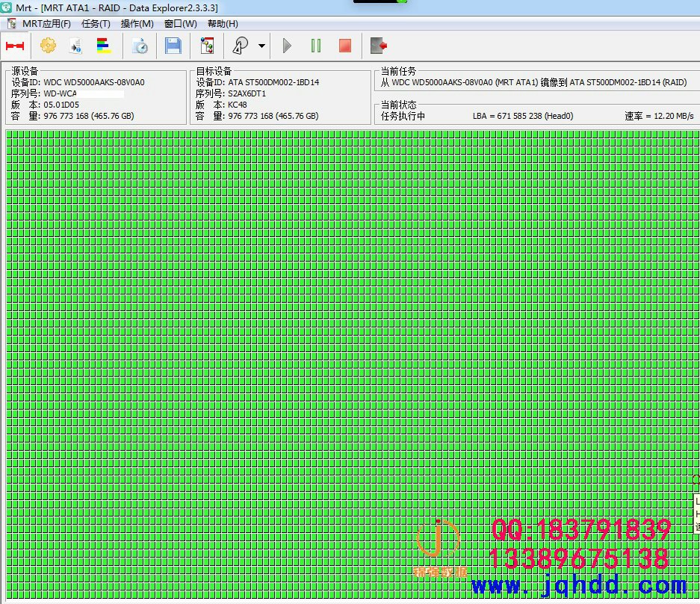Click the exit door toolbar icon

[379, 46]
